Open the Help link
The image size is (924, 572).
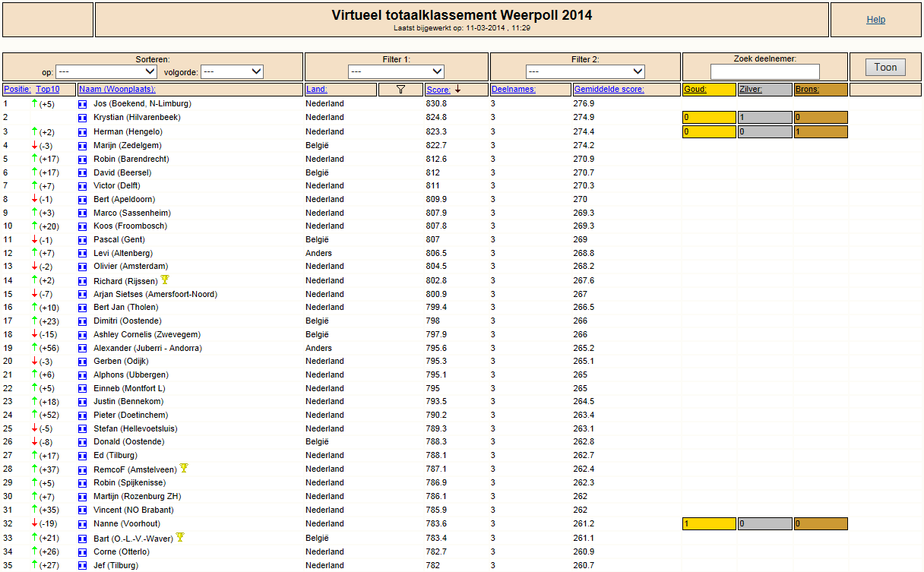click(x=875, y=20)
